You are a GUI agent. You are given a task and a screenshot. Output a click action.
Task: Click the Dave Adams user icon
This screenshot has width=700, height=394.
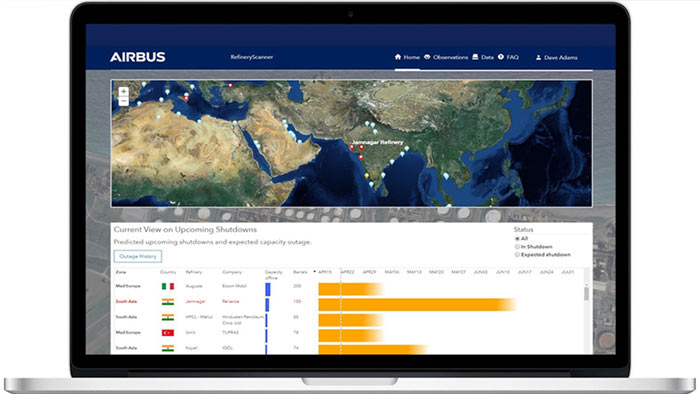(538, 58)
